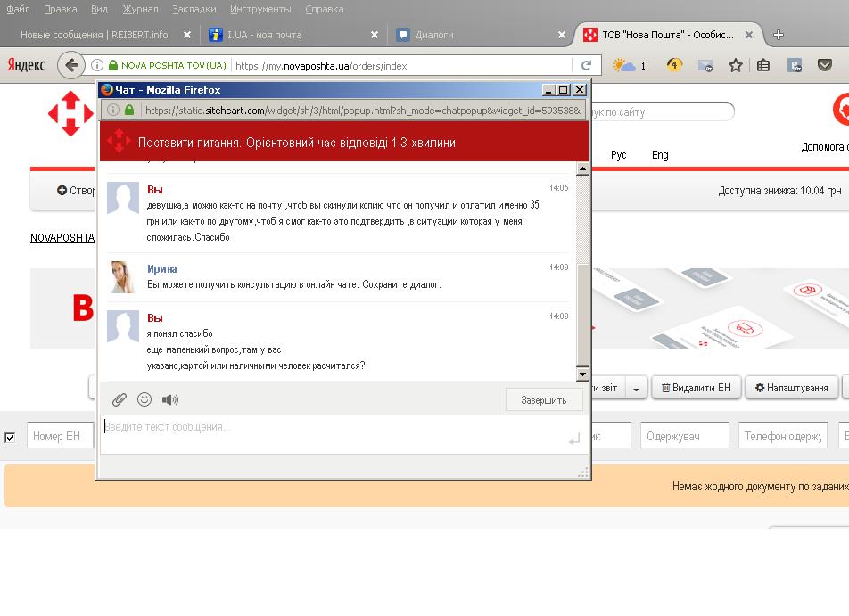Click the bookmark star icon

[735, 65]
